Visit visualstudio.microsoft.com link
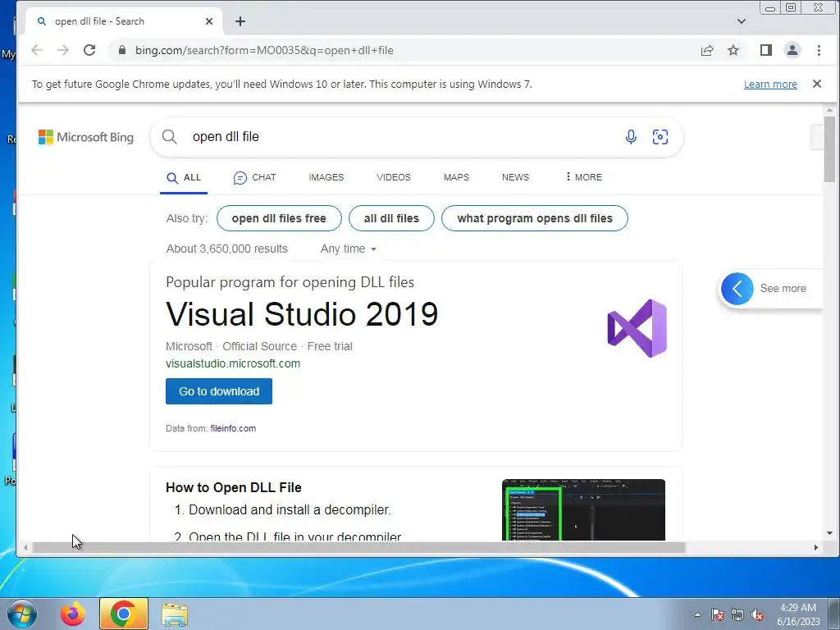The width and height of the screenshot is (840, 630). pos(233,363)
